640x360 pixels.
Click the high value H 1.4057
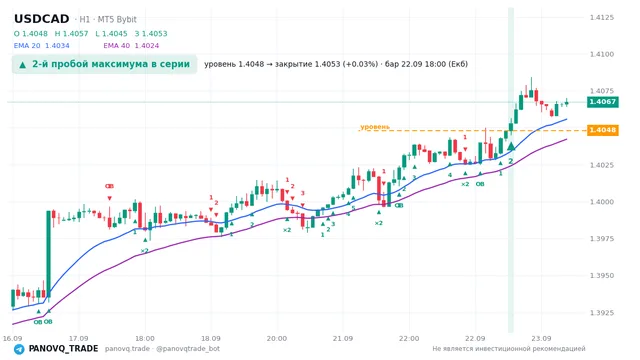71,33
